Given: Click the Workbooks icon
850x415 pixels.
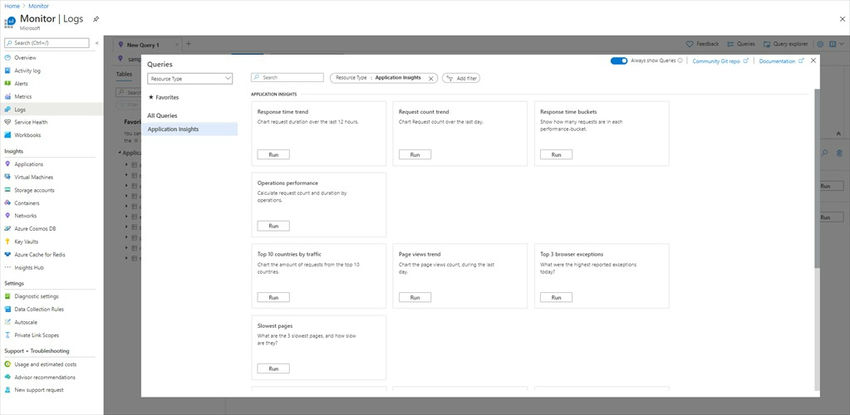Looking at the screenshot, I should coord(7,135).
